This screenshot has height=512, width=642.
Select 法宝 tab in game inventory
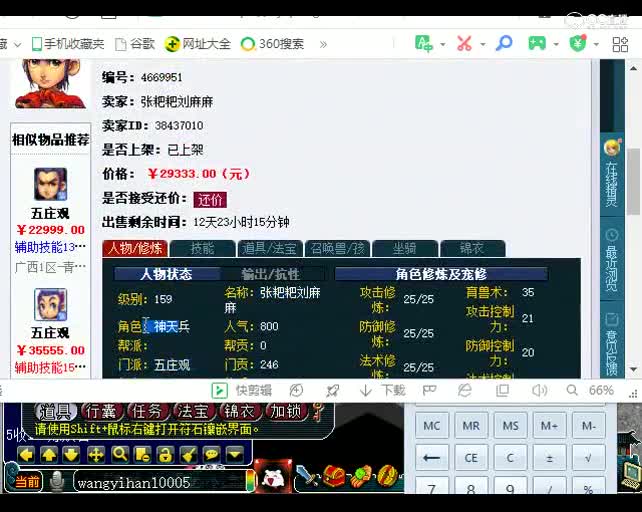pyautogui.click(x=193, y=412)
